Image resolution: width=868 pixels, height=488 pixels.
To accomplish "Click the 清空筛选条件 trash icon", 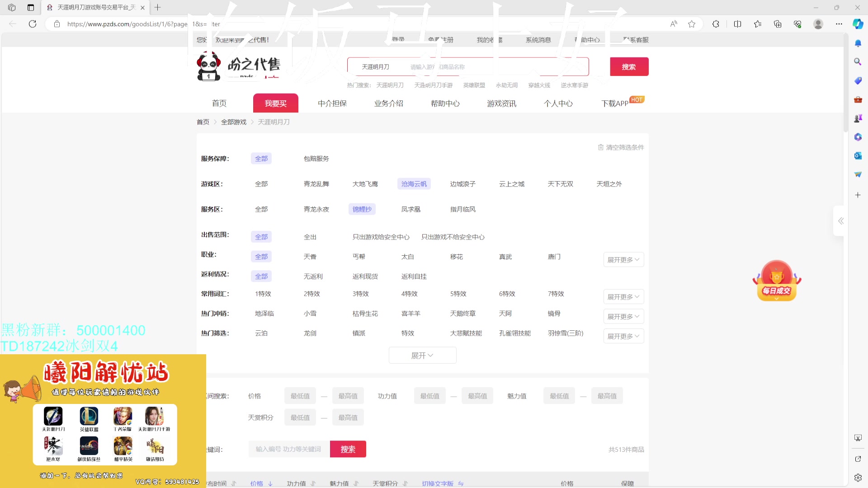I will [601, 147].
